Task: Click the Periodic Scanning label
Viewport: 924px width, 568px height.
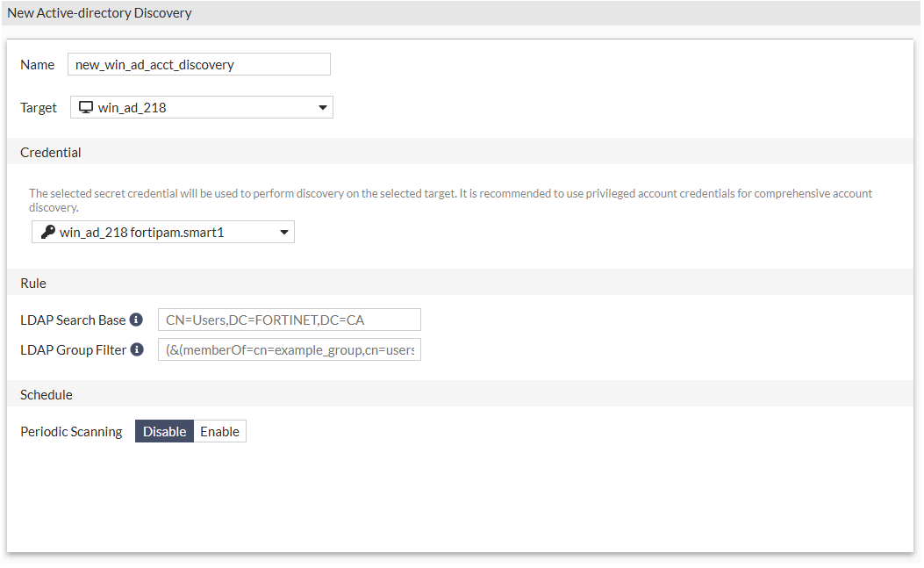Action: tap(71, 431)
